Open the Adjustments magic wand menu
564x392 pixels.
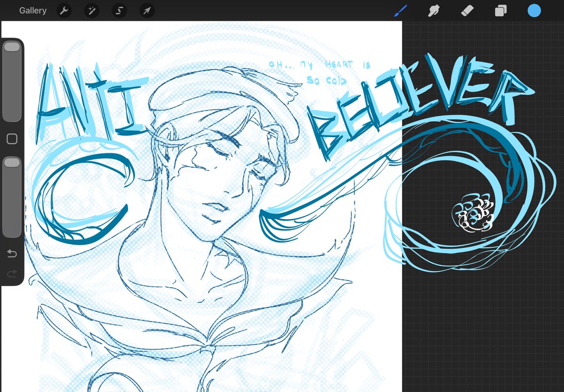coord(92,11)
